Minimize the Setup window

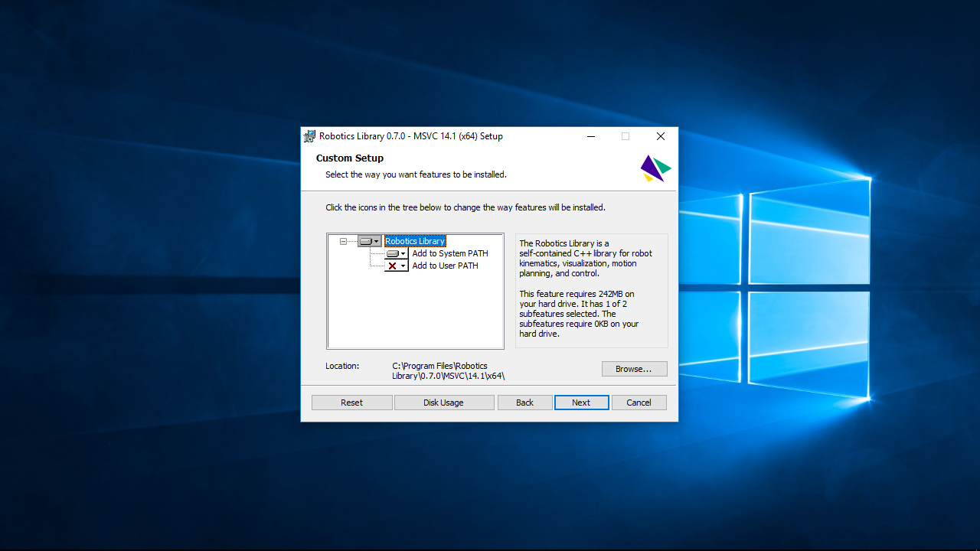click(x=591, y=136)
